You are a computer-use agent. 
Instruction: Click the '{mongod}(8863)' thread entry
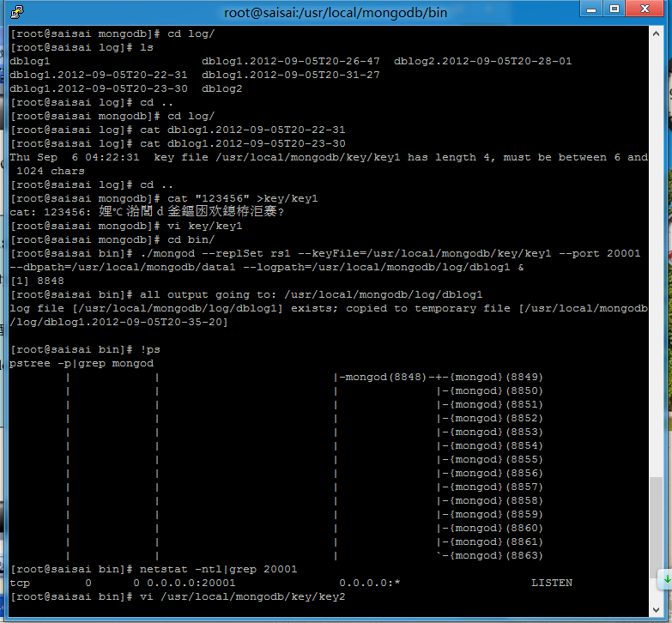click(497, 555)
